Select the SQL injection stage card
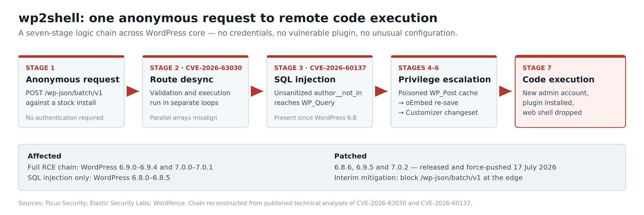Image resolution: width=644 pixels, height=215 pixels. pyautogui.click(x=320, y=91)
